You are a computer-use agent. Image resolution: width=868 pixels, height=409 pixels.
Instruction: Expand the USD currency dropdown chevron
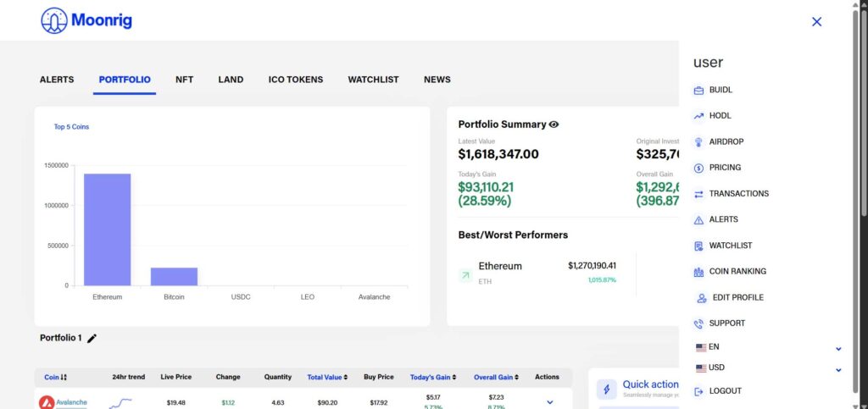[838, 370]
